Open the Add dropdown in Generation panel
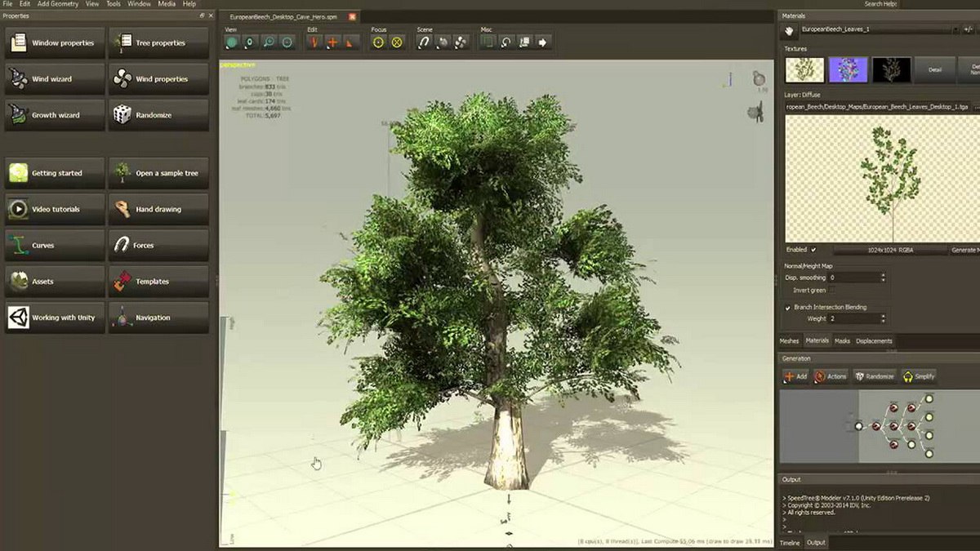980x551 pixels. coord(795,376)
